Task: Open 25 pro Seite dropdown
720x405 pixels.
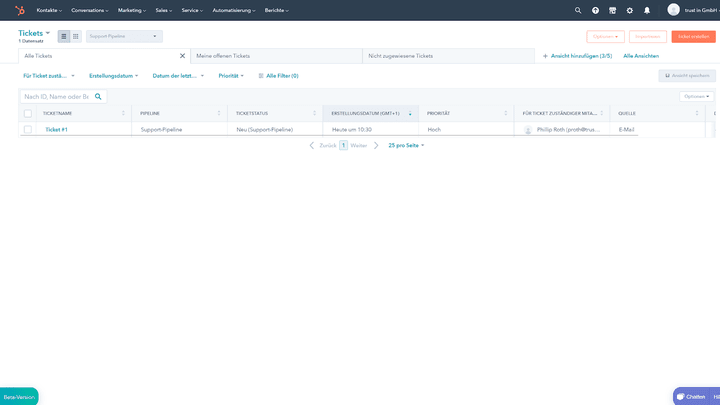Action: [x=406, y=146]
